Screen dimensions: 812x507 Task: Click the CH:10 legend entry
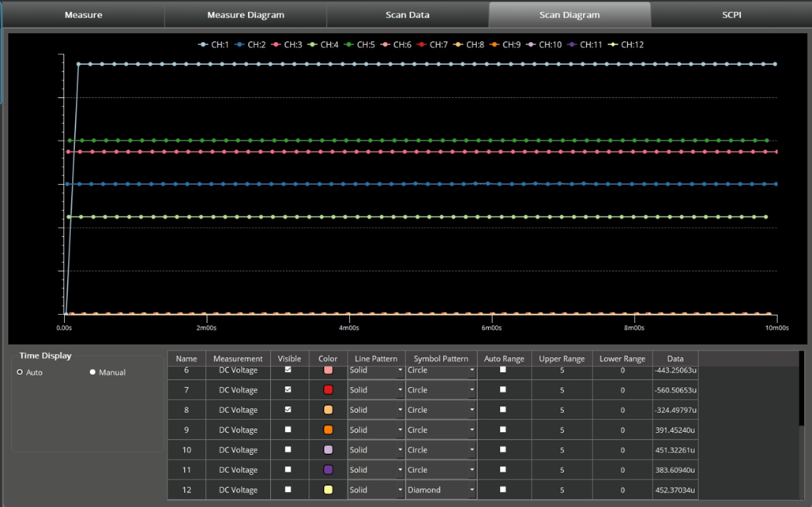(543, 44)
